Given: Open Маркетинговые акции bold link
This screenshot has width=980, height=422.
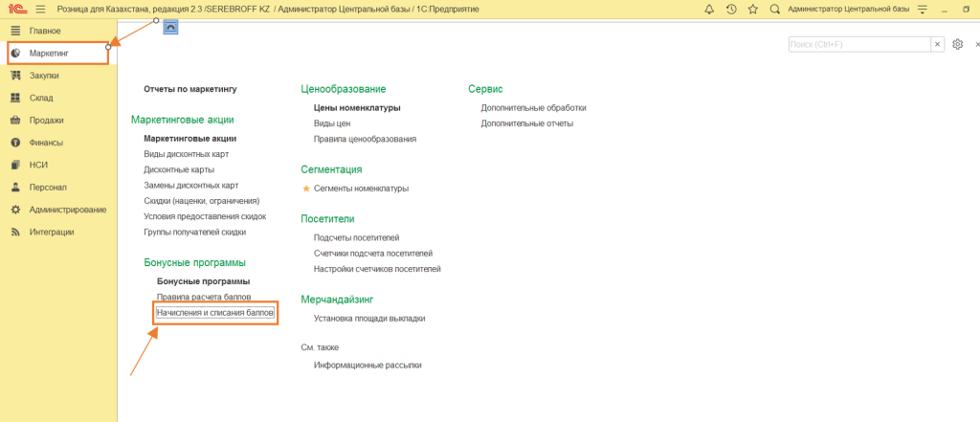Looking at the screenshot, I should point(190,138).
